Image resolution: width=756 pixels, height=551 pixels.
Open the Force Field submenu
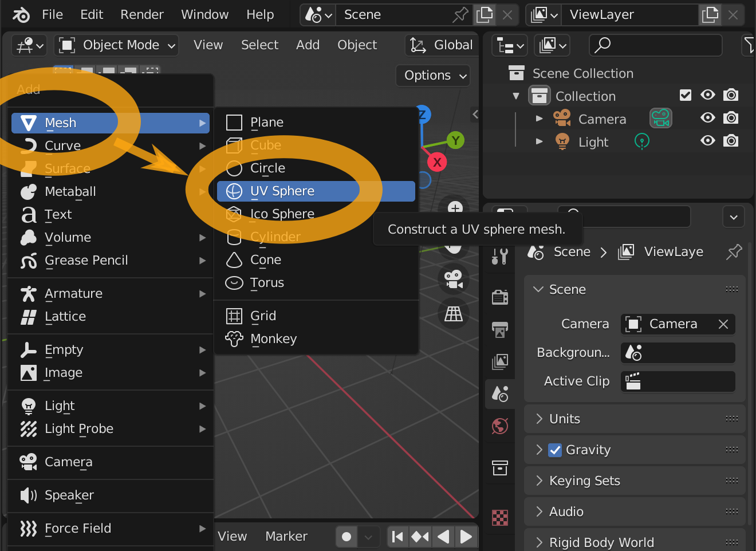tap(111, 529)
